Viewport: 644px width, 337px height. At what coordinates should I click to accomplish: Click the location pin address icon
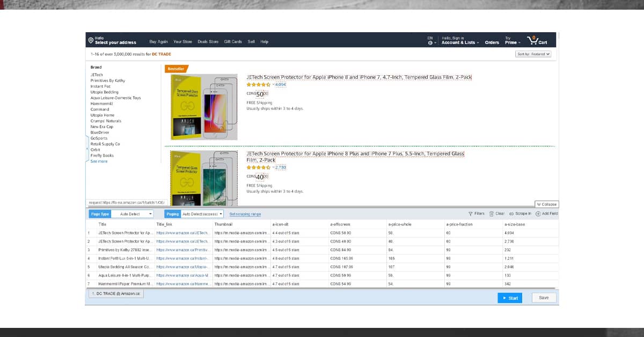91,40
